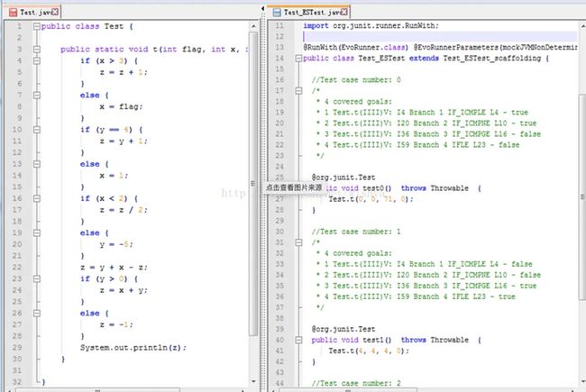This screenshot has width=586, height=392.
Task: Click the vertical scrollbar thumb of the right editor
Action: coord(582,196)
